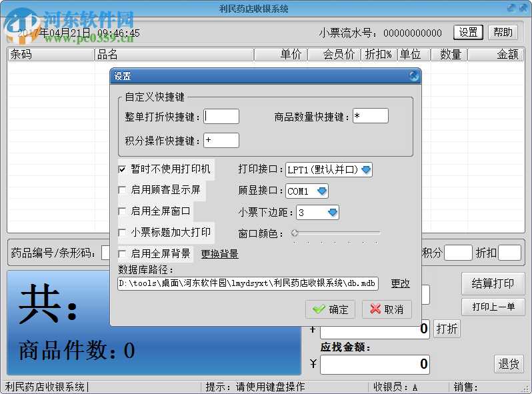
Task: Click the 更换背景 link
Action: [219, 253]
